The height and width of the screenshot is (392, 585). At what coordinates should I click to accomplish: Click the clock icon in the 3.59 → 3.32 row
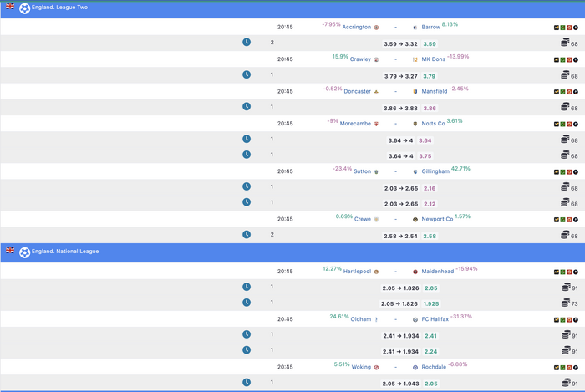click(x=247, y=42)
